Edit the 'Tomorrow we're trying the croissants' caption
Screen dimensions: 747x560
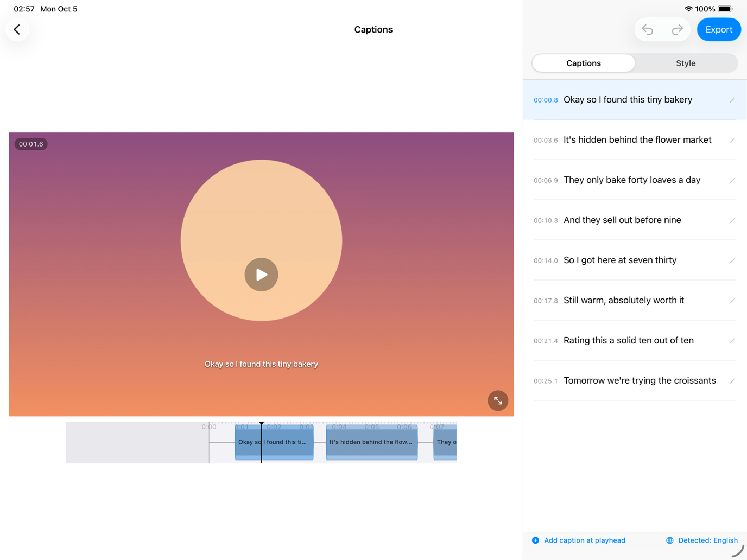732,381
